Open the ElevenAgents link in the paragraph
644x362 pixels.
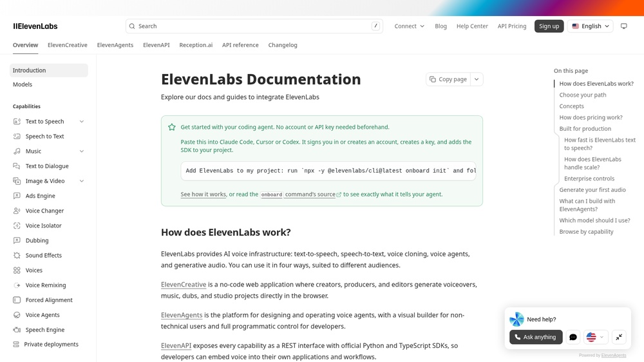point(182,315)
